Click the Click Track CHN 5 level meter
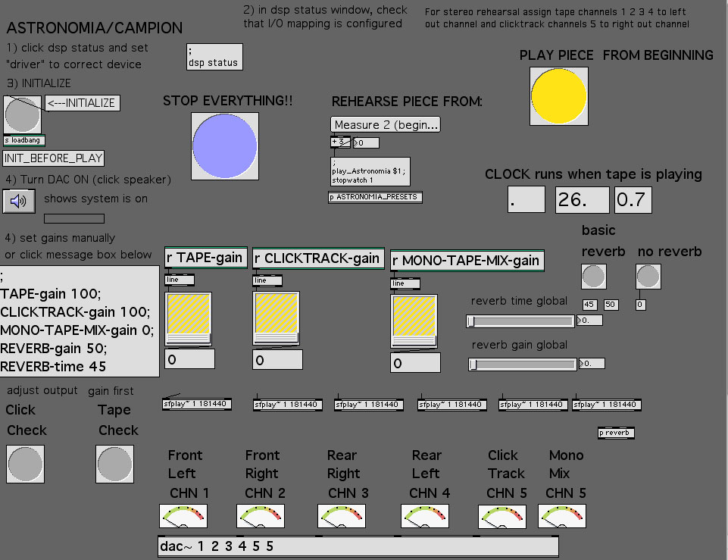The image size is (728, 560). point(501,516)
